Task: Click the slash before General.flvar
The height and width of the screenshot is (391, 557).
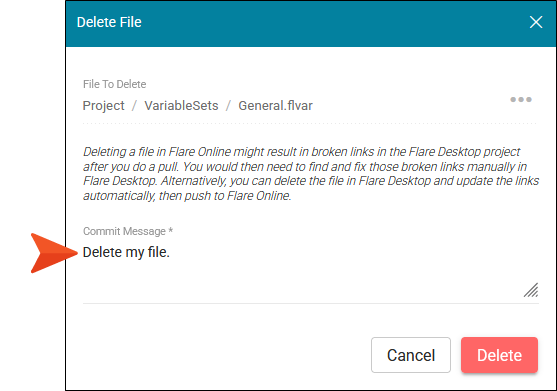Action: click(x=228, y=105)
